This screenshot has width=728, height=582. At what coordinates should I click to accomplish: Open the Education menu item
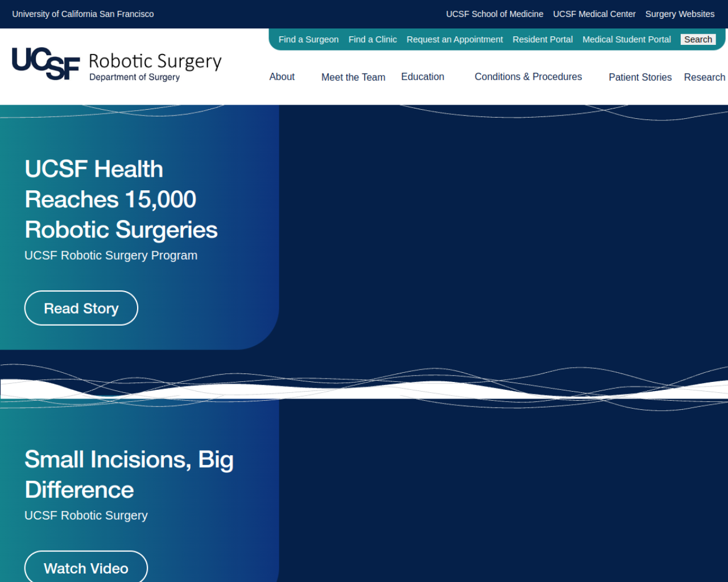point(423,77)
